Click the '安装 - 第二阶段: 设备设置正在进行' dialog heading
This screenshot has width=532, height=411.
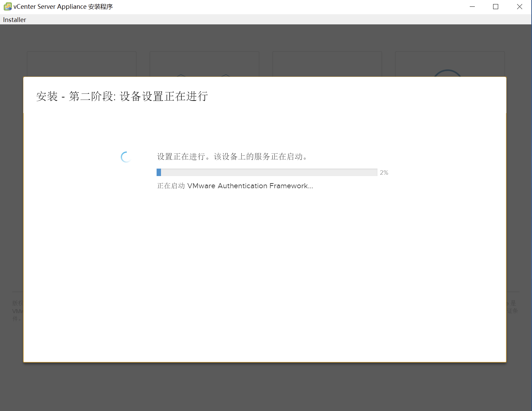click(x=122, y=96)
